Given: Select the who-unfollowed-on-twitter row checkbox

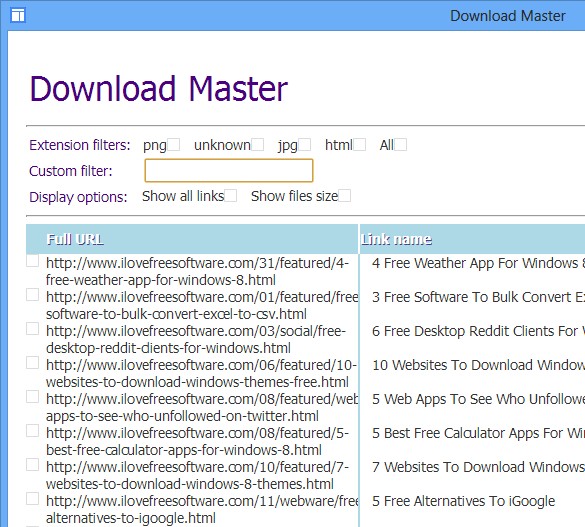Looking at the screenshot, I should [x=32, y=397].
